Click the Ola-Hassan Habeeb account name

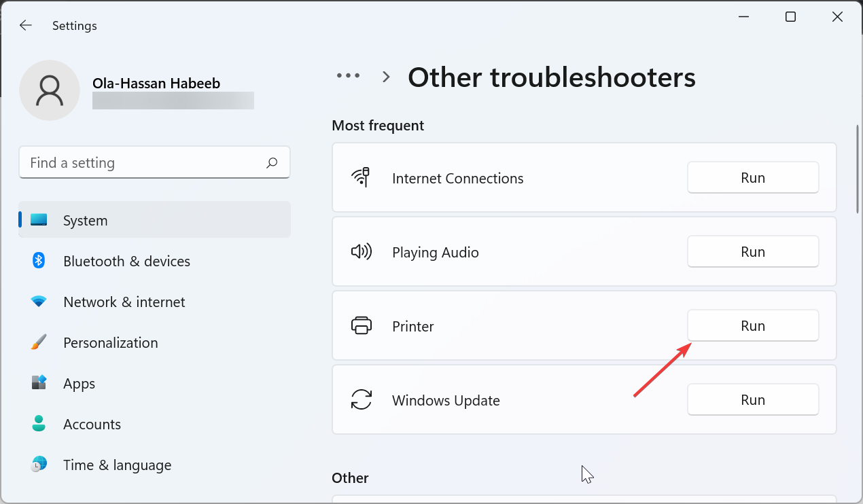coord(156,84)
